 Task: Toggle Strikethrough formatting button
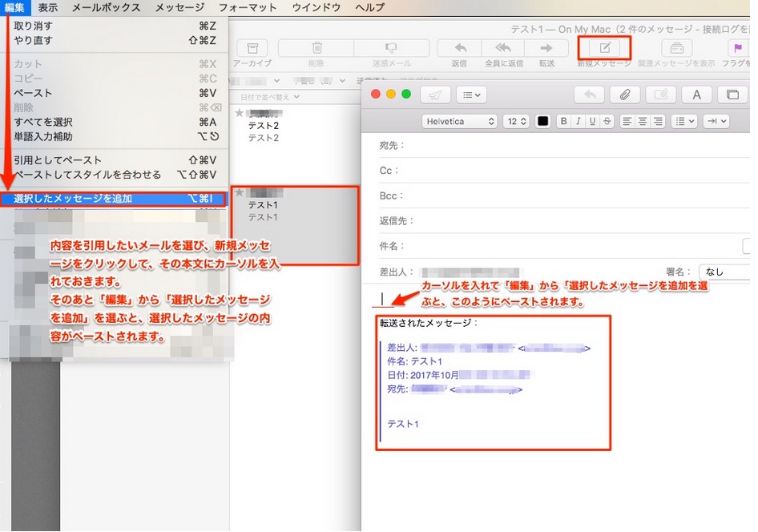607,121
